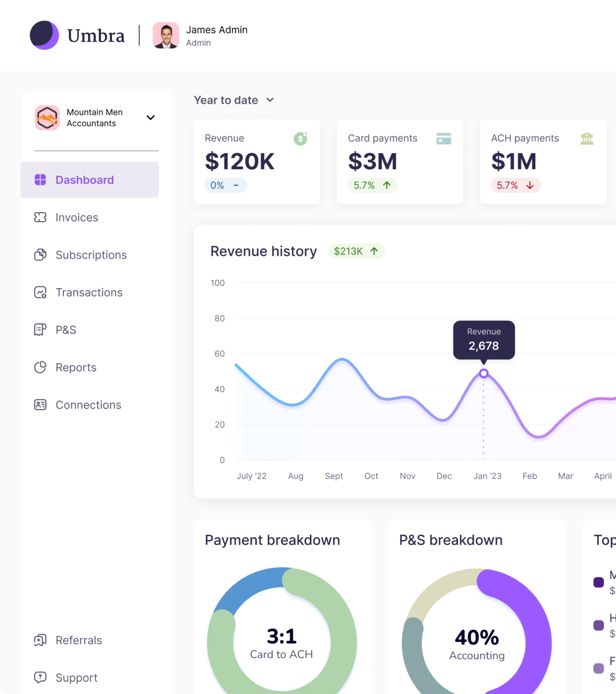The height and width of the screenshot is (694, 616).
Task: Click the Support question bubble icon
Action: [x=41, y=677]
